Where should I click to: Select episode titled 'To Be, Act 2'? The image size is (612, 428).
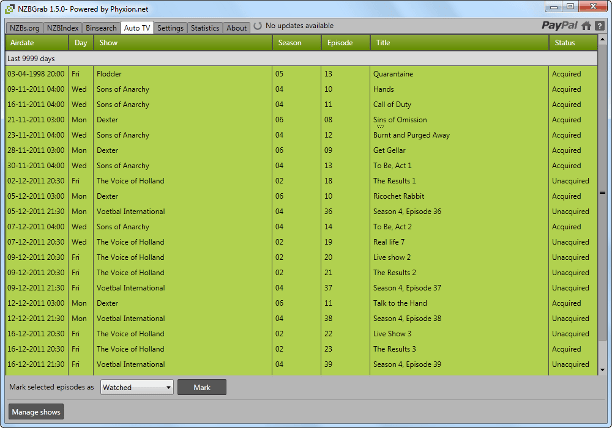pyautogui.click(x=392, y=227)
